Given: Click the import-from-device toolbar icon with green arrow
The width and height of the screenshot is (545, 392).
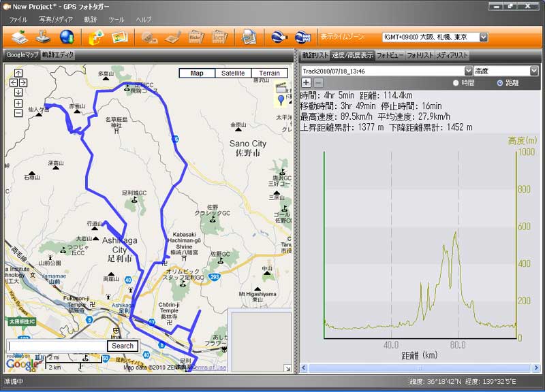Looking at the screenshot, I should coord(20,37).
